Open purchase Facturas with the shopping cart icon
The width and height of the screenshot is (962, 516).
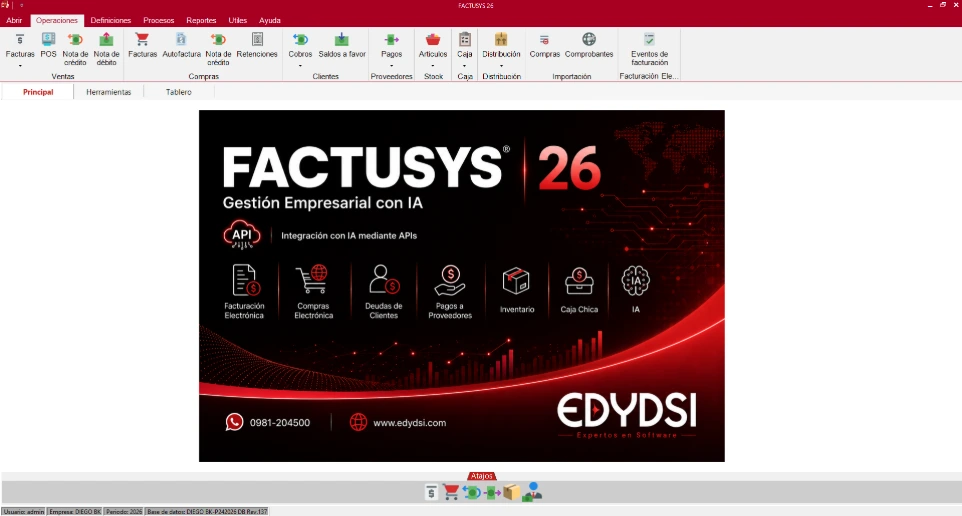(x=142, y=46)
